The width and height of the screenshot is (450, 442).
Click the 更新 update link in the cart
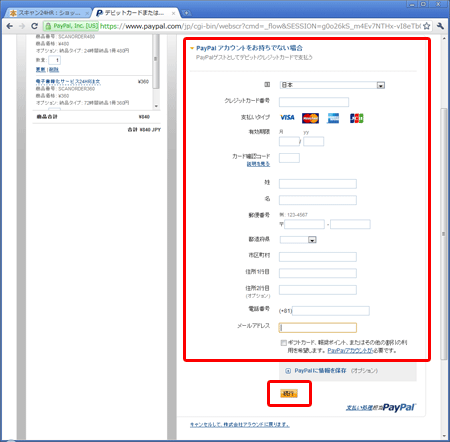pyautogui.click(x=40, y=70)
